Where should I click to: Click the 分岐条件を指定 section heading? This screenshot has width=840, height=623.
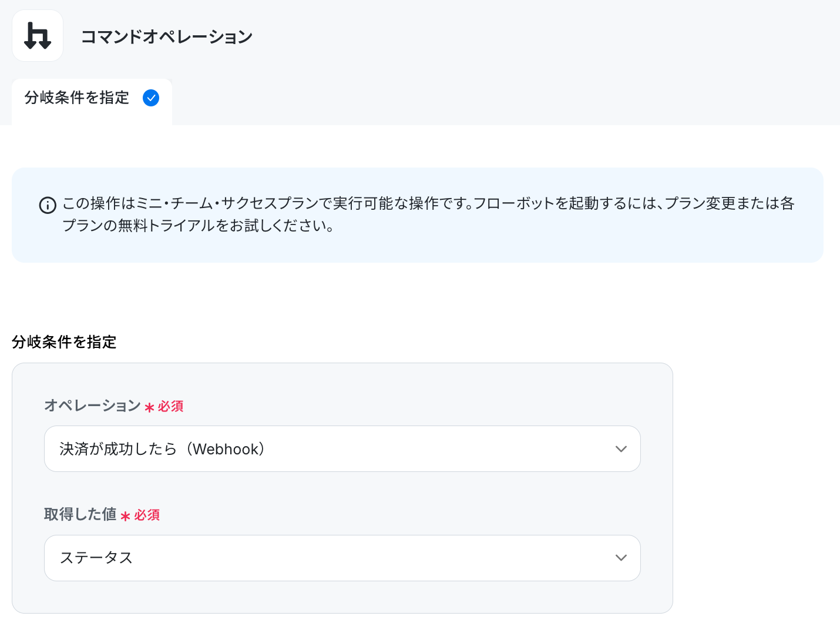tap(65, 342)
